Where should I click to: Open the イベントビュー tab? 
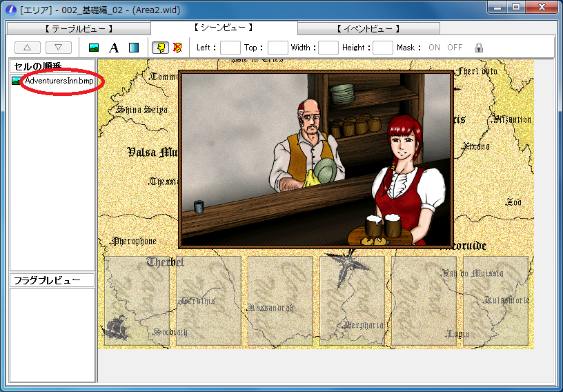[x=368, y=29]
